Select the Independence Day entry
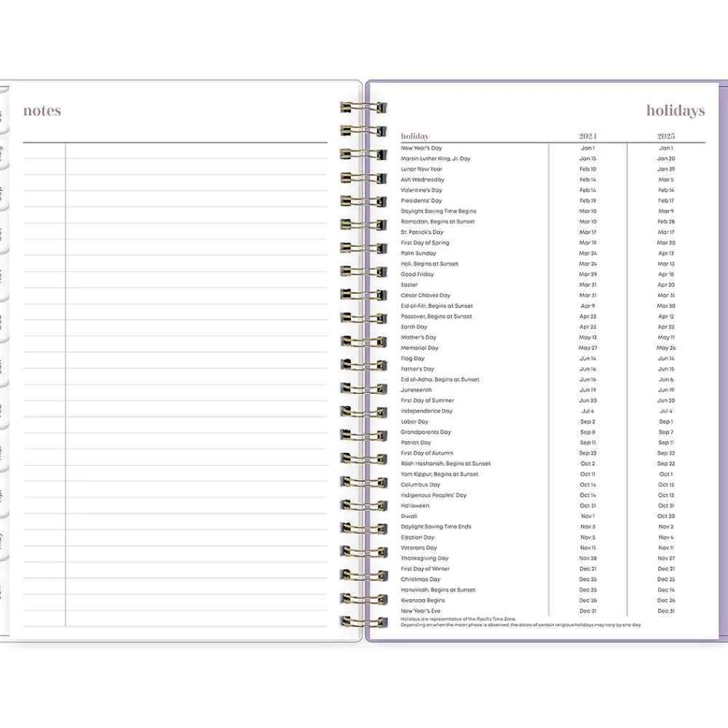Screen dimensions: 728x728 point(426,411)
